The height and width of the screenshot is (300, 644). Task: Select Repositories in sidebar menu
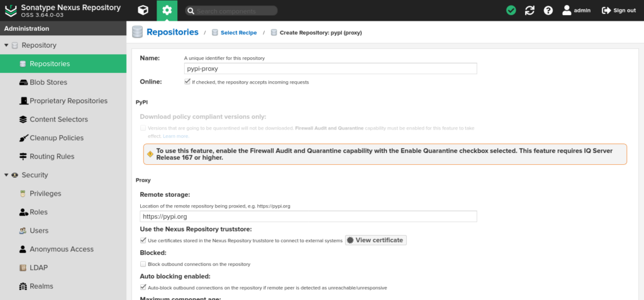click(64, 64)
